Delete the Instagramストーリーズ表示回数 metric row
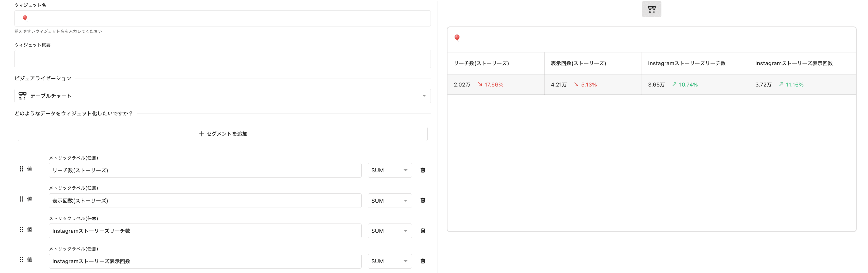This screenshot has width=868, height=273. pyautogui.click(x=422, y=261)
